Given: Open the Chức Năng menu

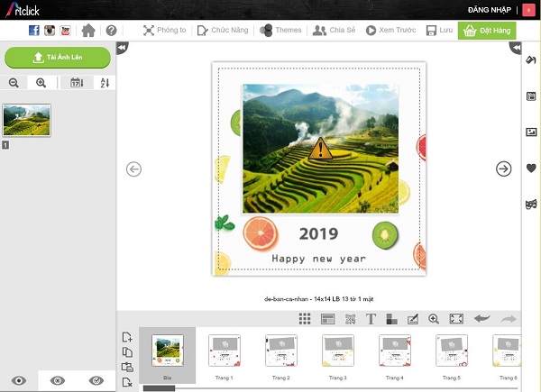Looking at the screenshot, I should click(x=222, y=30).
